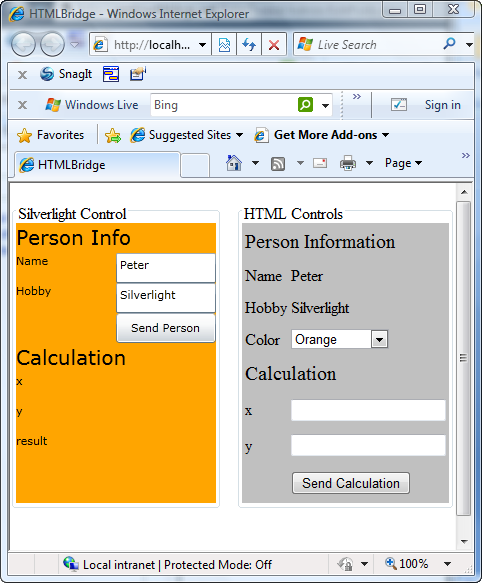Viewport: 482px width, 583px height.
Task: Click the Add to Favorites Bar star icon
Action: [113, 135]
